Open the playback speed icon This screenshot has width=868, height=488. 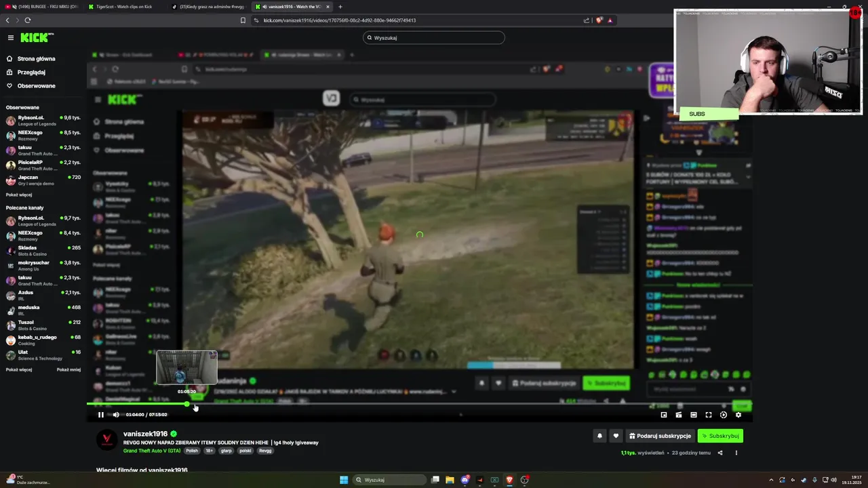[724, 415]
